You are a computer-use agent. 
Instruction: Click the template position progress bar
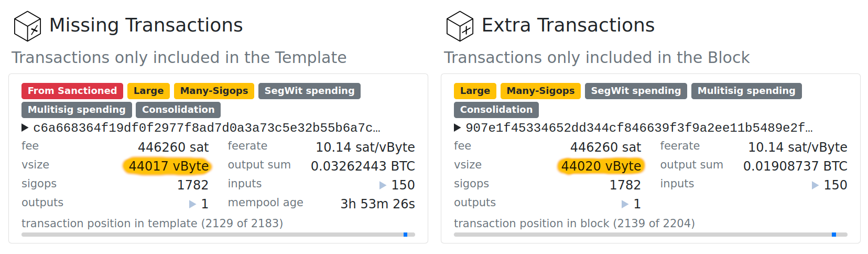tap(218, 235)
